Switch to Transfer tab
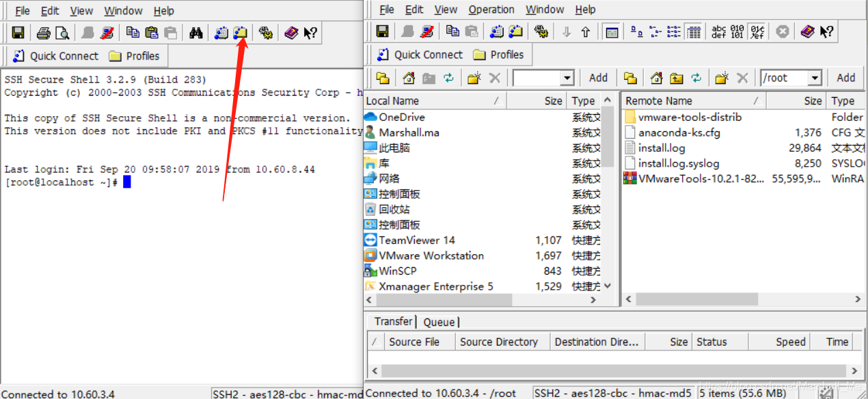The height and width of the screenshot is (399, 868). pyautogui.click(x=393, y=321)
